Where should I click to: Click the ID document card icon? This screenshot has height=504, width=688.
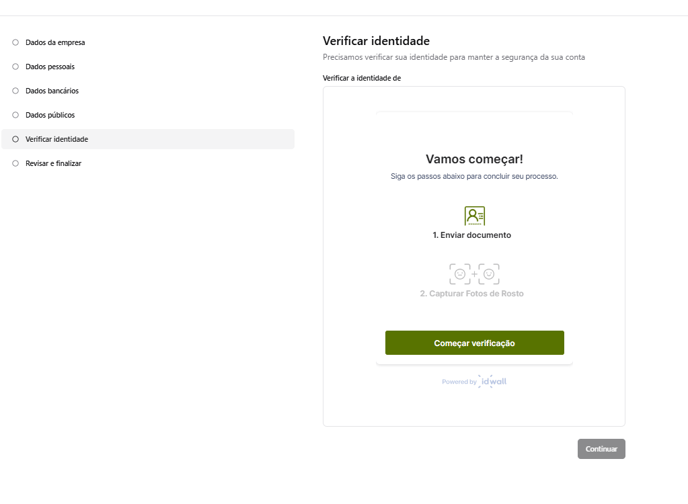(474, 216)
